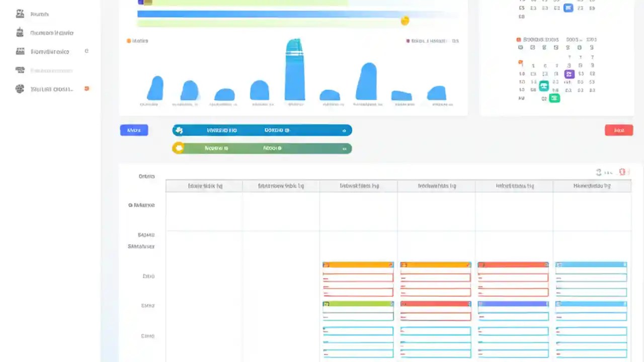Click the red alert icon above the table
Image resolution: width=644 pixels, height=362 pixels.
(622, 172)
